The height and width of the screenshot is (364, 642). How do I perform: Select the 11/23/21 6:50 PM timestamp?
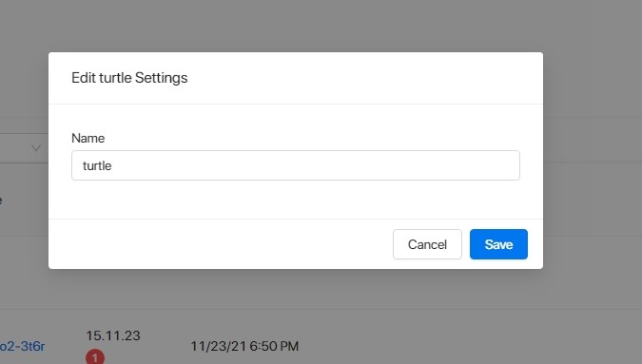pos(244,346)
